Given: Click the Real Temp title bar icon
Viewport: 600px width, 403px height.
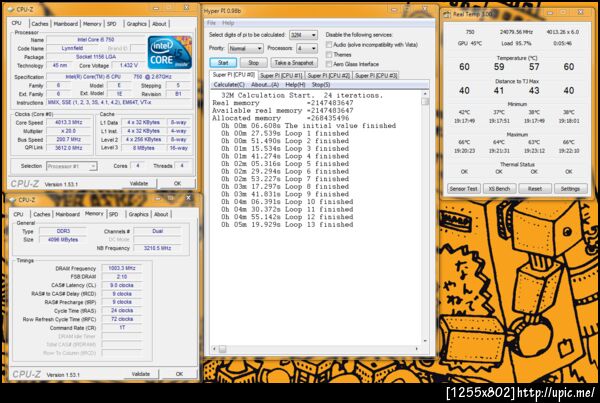Looking at the screenshot, I should click(x=447, y=15).
